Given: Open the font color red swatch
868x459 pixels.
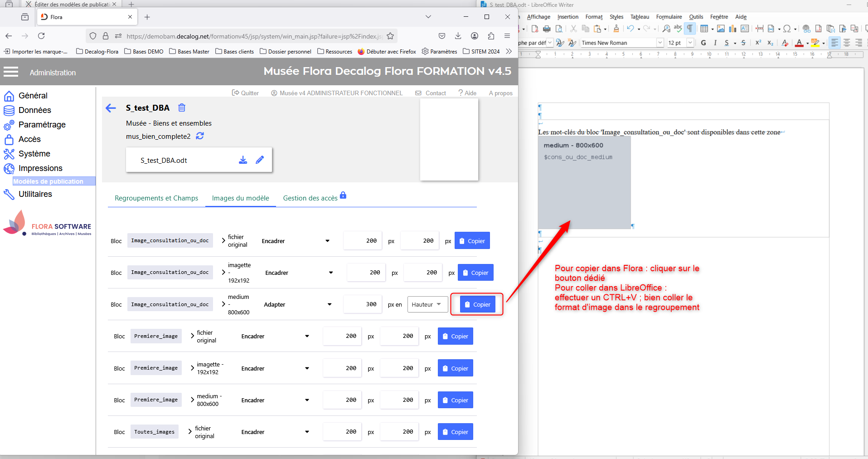Looking at the screenshot, I should (x=799, y=43).
